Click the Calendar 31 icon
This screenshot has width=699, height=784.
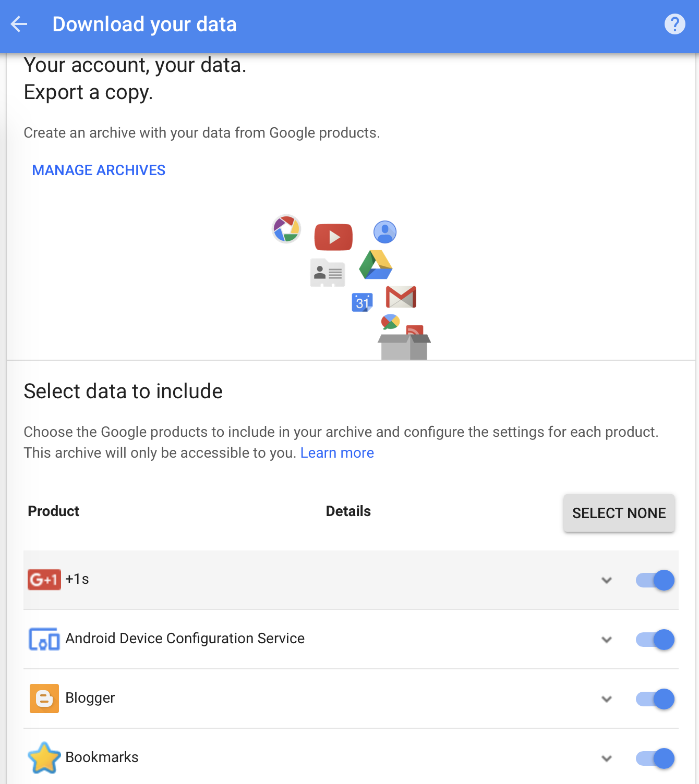362,302
